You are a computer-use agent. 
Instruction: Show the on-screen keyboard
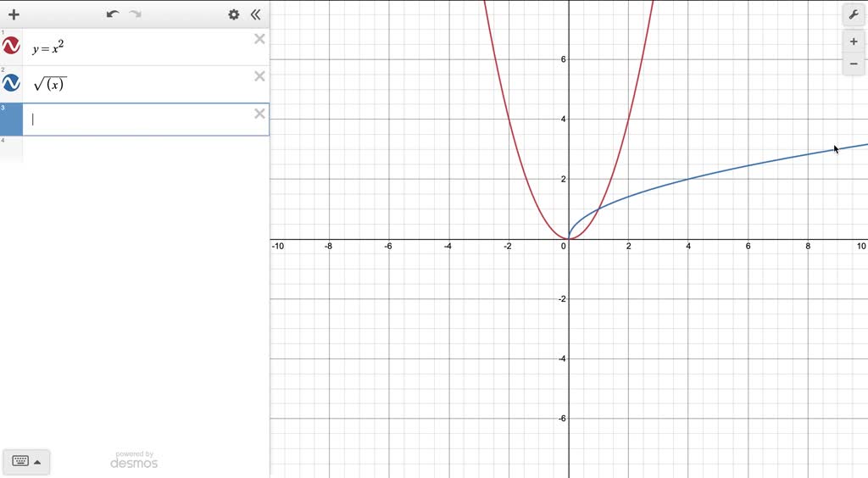pos(20,461)
